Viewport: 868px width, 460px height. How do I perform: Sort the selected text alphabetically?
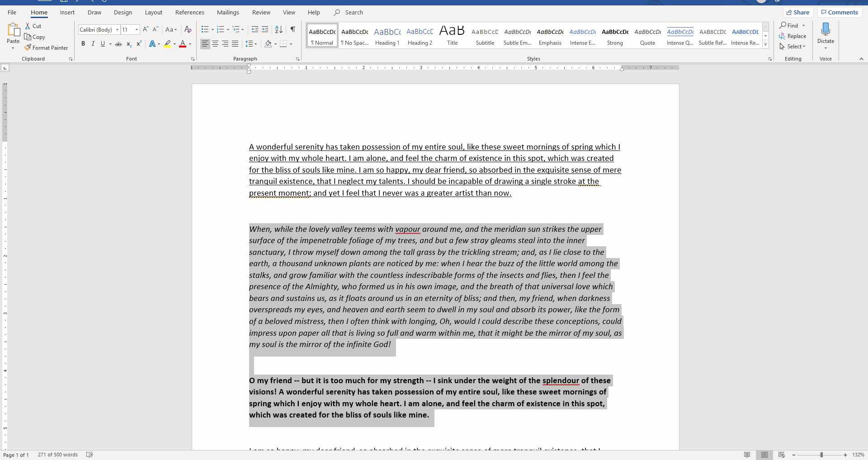tap(279, 29)
